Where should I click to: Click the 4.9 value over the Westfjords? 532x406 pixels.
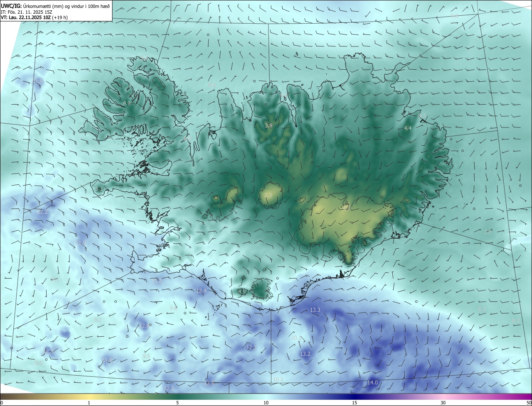(x=127, y=103)
